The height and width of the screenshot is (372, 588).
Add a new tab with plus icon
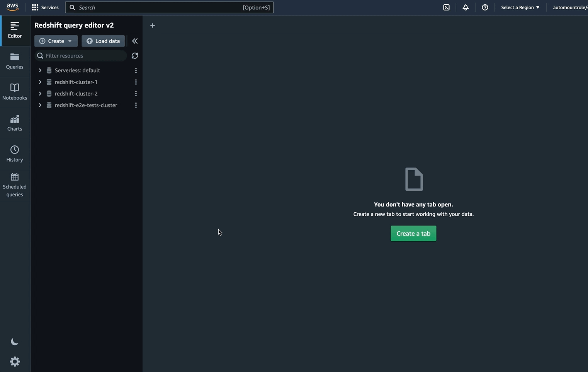153,26
